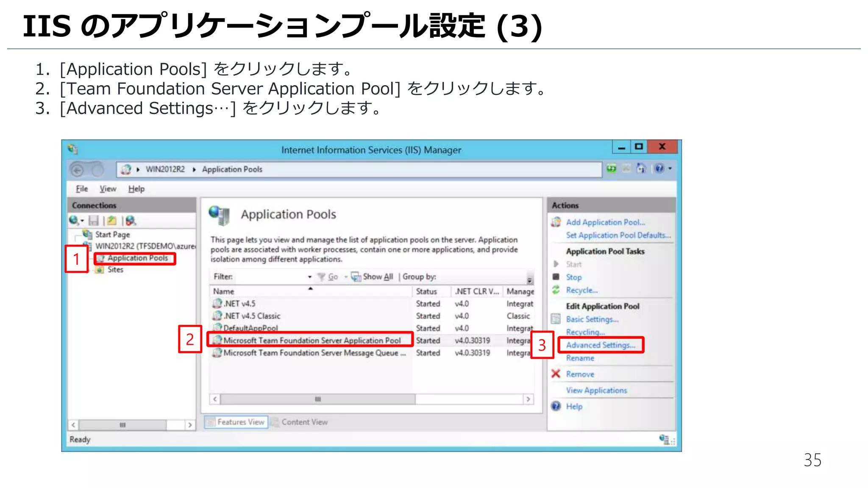Click the Up folder icon in Connections toolbar
This screenshot has height=488, width=868.
click(112, 221)
